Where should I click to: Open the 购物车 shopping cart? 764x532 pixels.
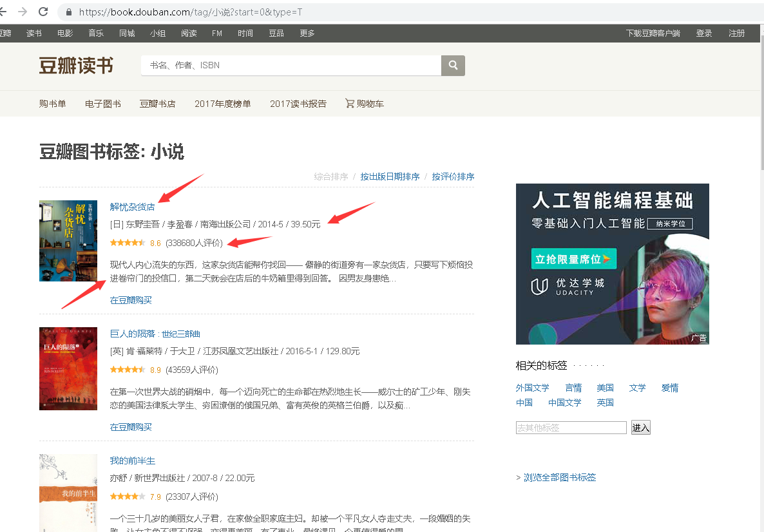(x=365, y=103)
